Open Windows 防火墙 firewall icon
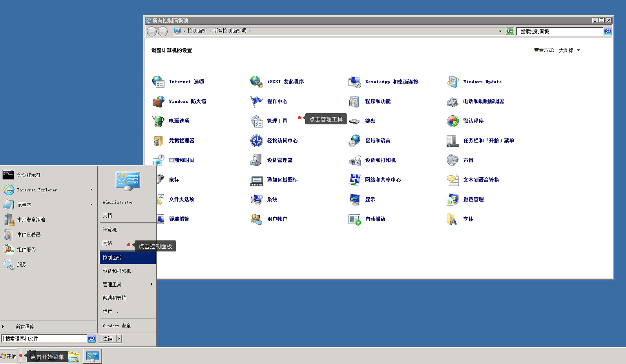The image size is (626, 364). [158, 102]
